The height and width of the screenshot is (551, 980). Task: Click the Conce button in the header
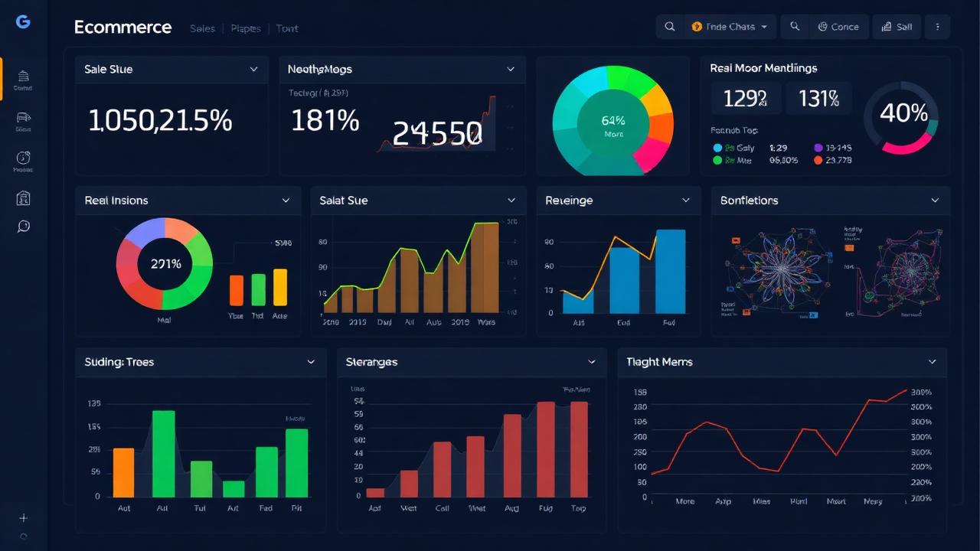click(839, 26)
